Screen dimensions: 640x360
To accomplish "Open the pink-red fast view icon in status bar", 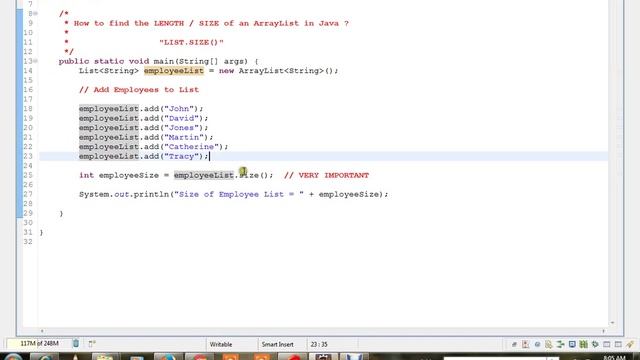I will coord(526,344).
